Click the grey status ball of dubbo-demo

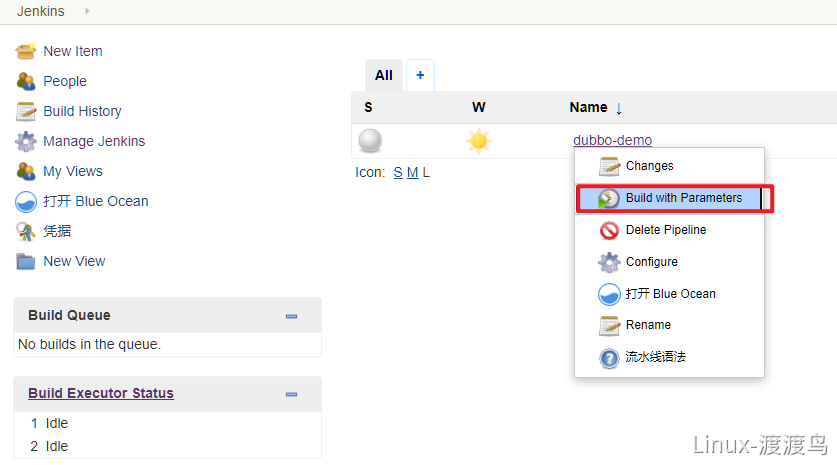click(370, 141)
